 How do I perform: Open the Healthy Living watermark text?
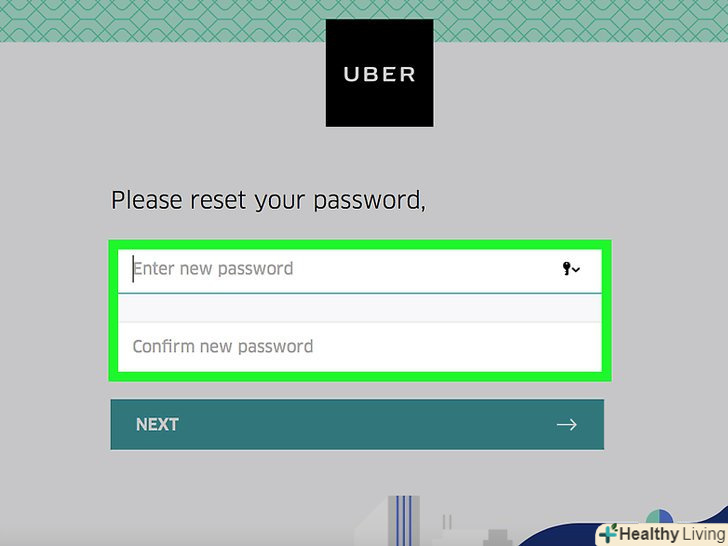tap(672, 534)
